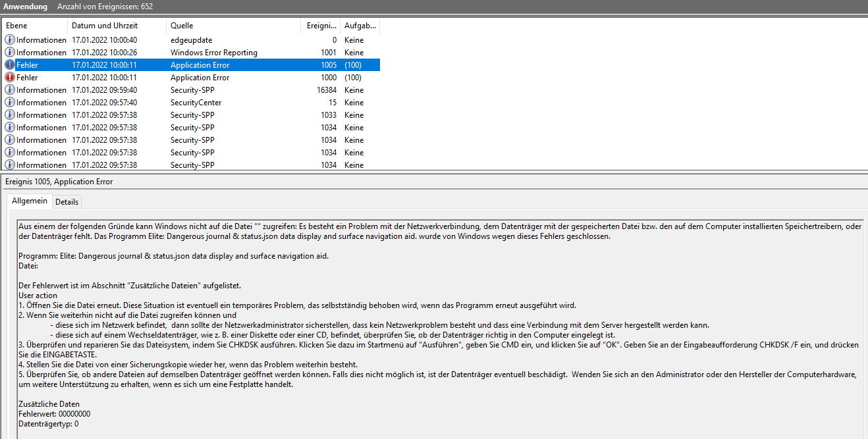Click the date 17.01.2022 10:00:26

point(105,53)
